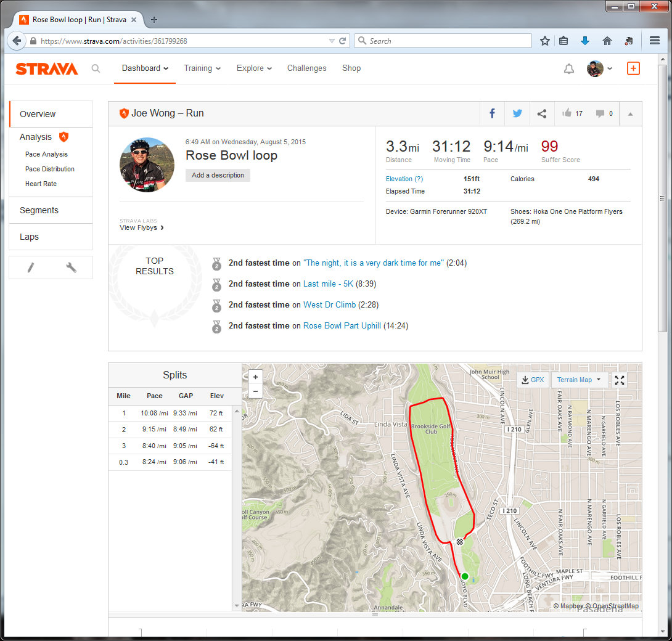Enter map fullscreen mode

click(619, 380)
